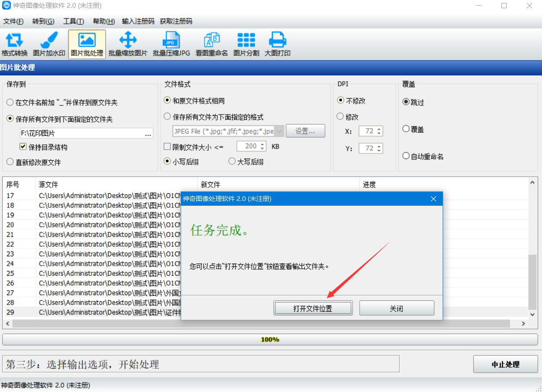
Task: Click the 100% progress bar
Action: pyautogui.click(x=270, y=340)
